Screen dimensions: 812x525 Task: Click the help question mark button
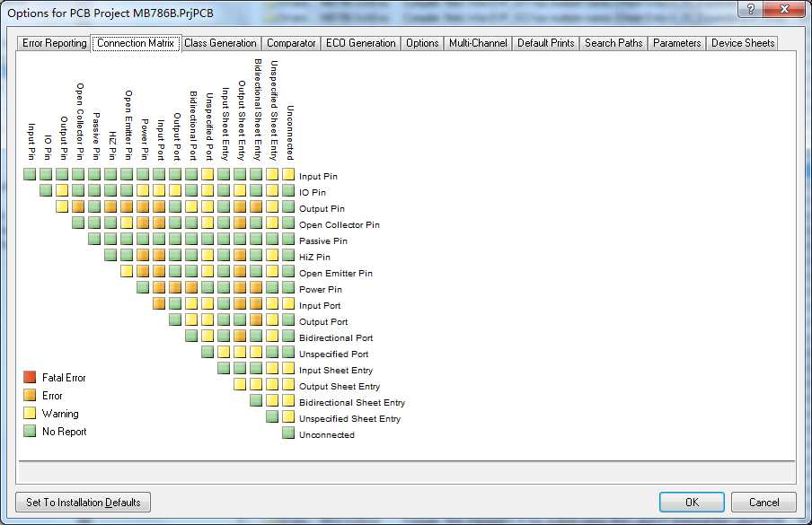752,8
